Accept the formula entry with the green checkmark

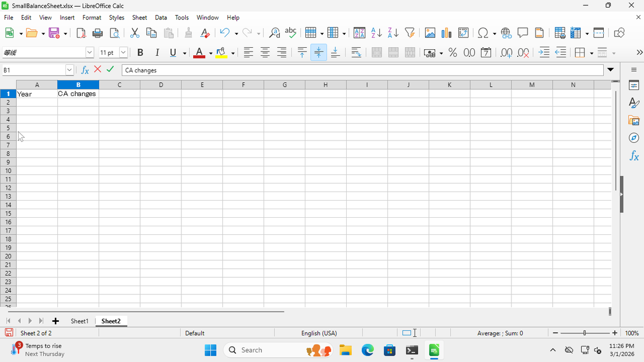point(110,70)
